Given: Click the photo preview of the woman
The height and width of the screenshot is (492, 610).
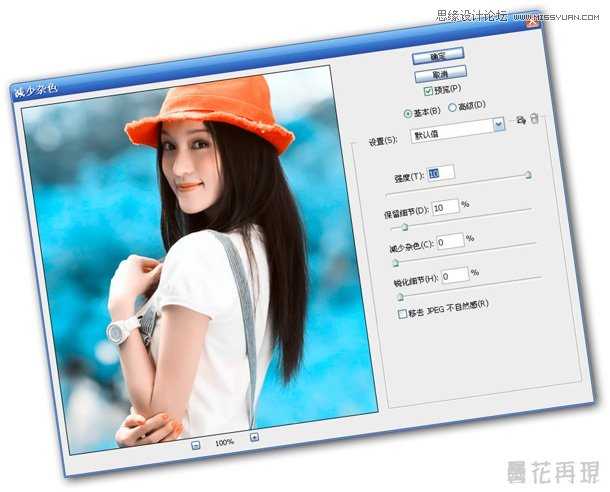Looking at the screenshot, I should pos(200,260).
